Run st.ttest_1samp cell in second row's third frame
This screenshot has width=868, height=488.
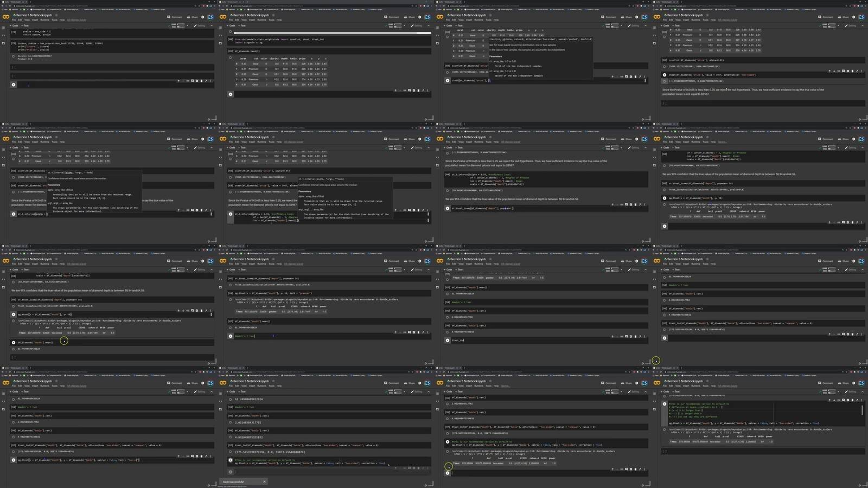pos(448,208)
